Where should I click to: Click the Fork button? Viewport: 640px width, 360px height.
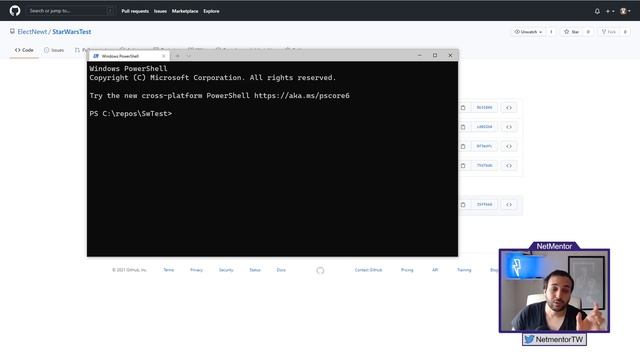609,31
